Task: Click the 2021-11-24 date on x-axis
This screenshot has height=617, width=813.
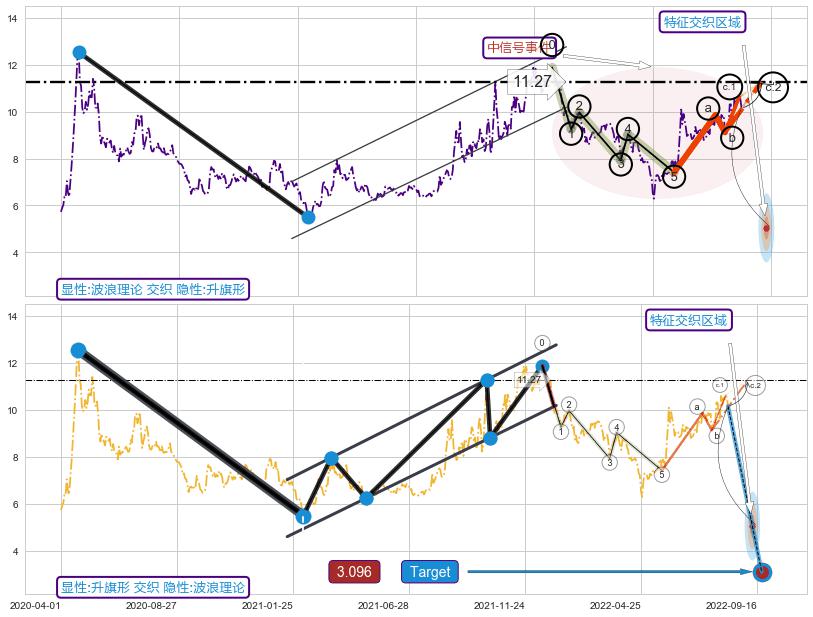Action: click(498, 606)
